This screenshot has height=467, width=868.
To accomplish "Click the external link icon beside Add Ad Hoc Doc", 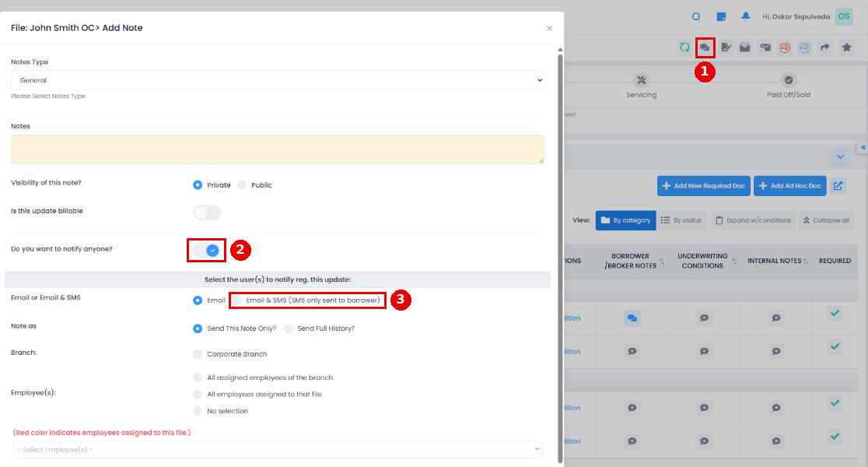I will pyautogui.click(x=838, y=186).
